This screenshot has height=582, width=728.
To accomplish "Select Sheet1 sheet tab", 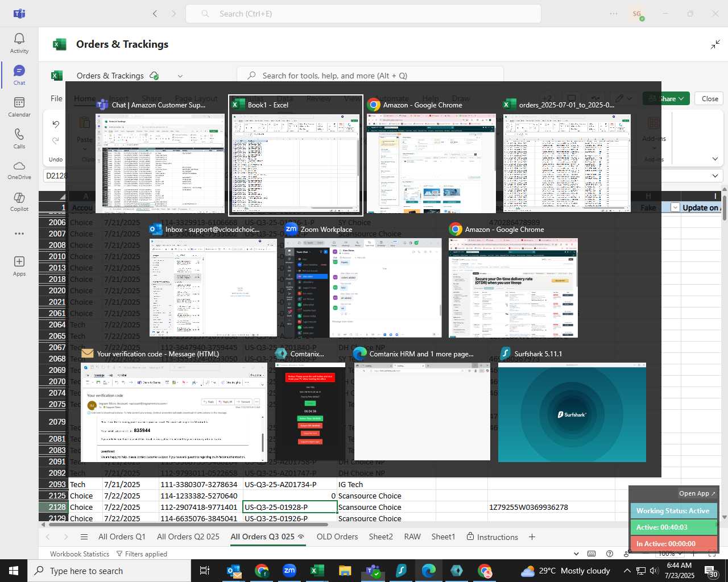I will coord(443,537).
